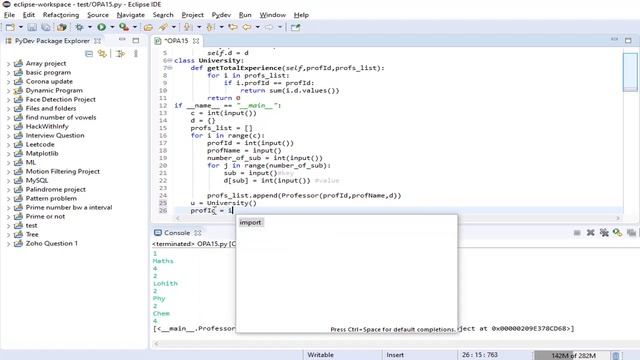
Task: Open the Pydev menu
Action: (221, 15)
